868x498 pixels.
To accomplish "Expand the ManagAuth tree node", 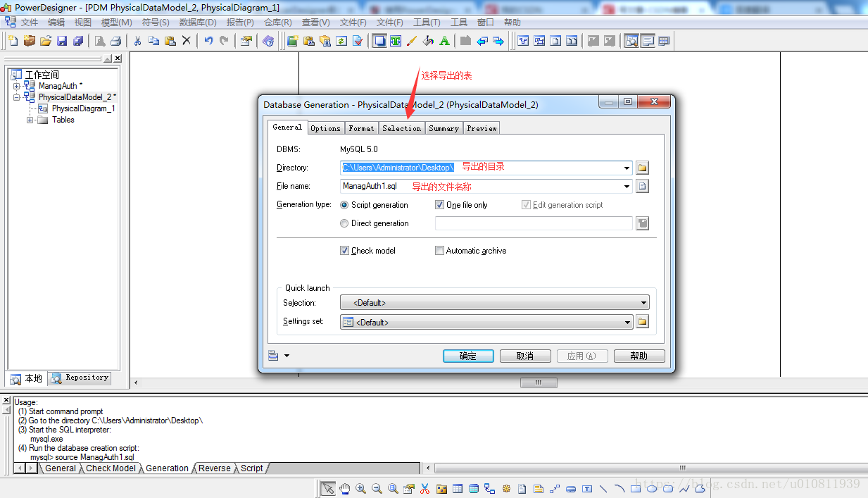I will (17, 86).
